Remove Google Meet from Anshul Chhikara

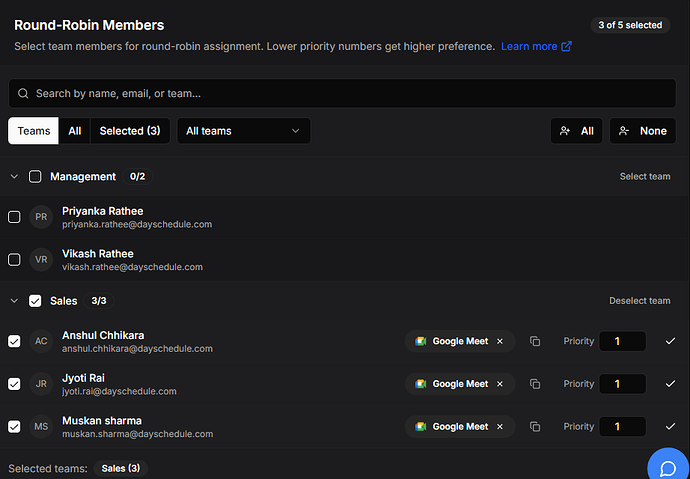(500, 341)
